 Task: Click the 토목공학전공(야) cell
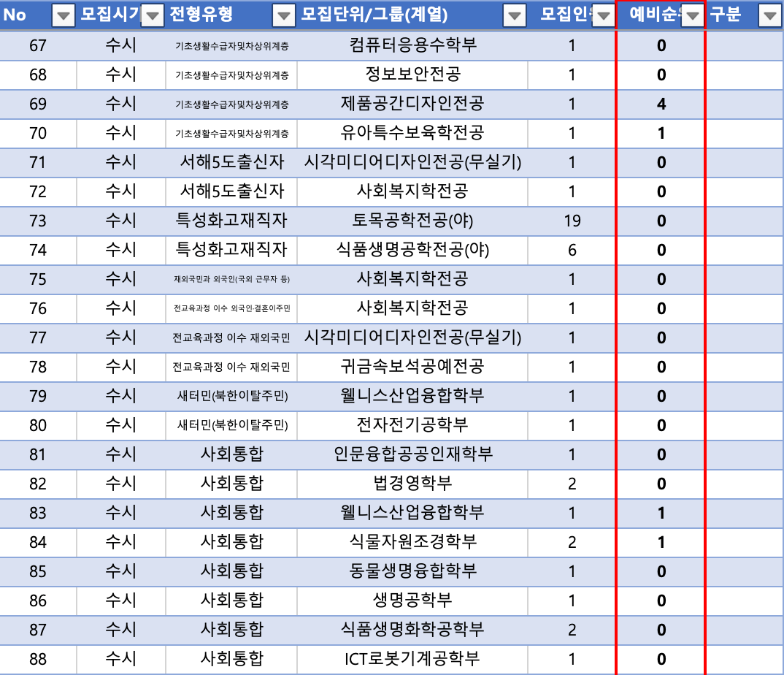tap(413, 221)
